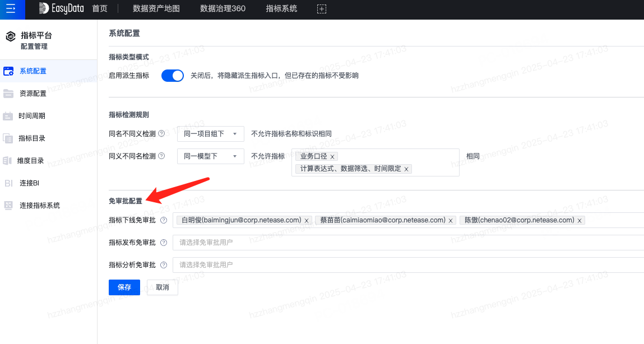Select 连接指标系统 in the sidebar
Screen dimensions: 644x344
(x=48, y=205)
